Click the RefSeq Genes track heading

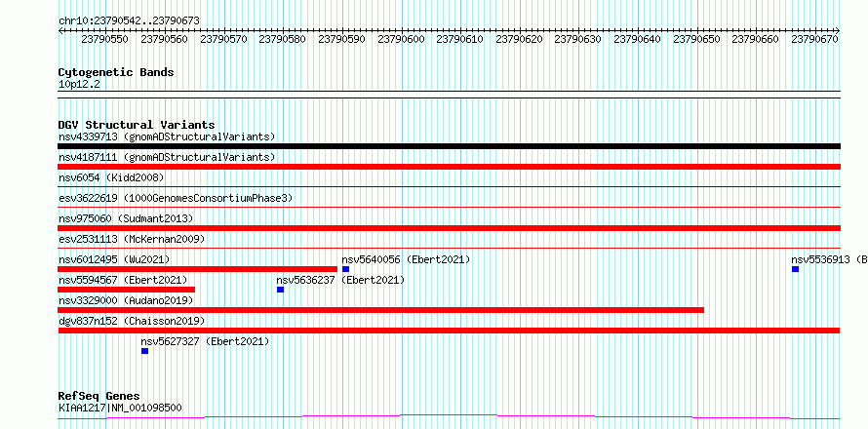tap(99, 397)
